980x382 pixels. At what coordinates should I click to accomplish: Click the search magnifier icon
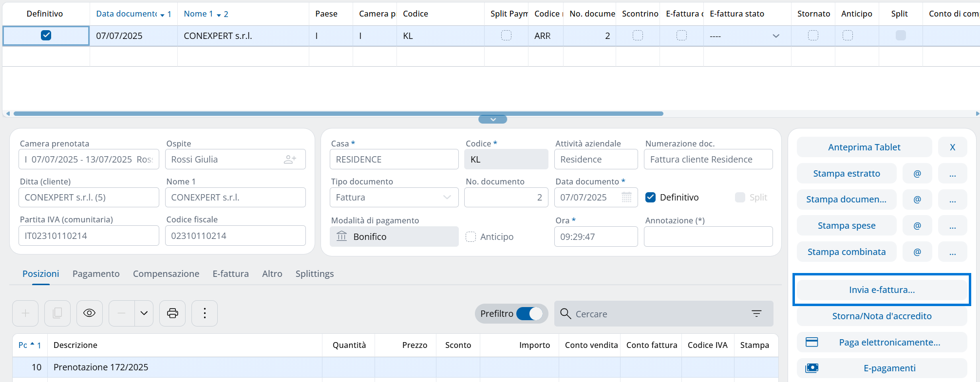565,313
